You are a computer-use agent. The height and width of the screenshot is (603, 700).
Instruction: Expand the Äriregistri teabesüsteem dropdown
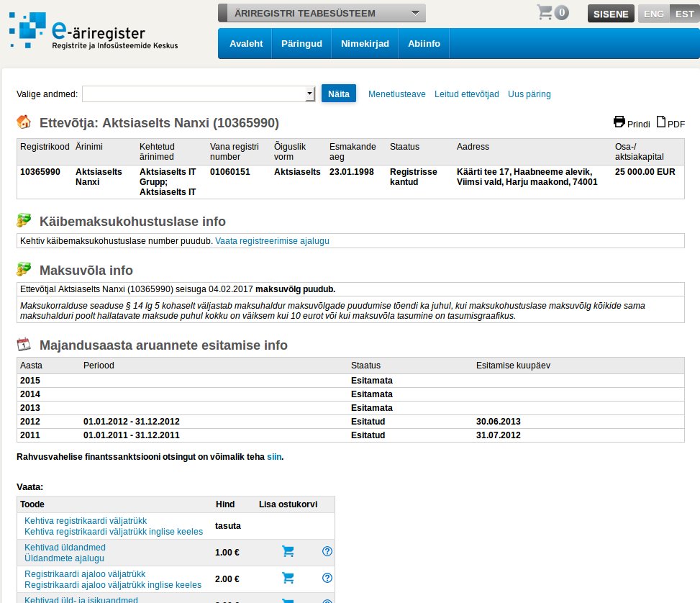(322, 13)
